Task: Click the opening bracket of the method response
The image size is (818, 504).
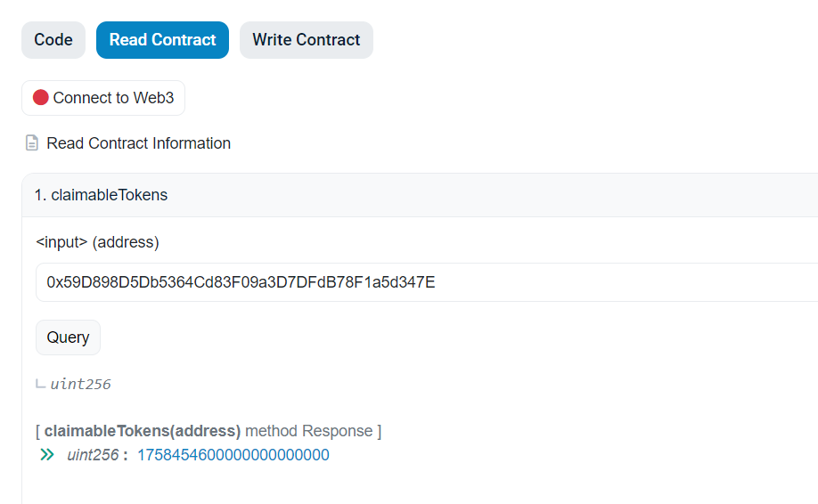Action: 37,431
